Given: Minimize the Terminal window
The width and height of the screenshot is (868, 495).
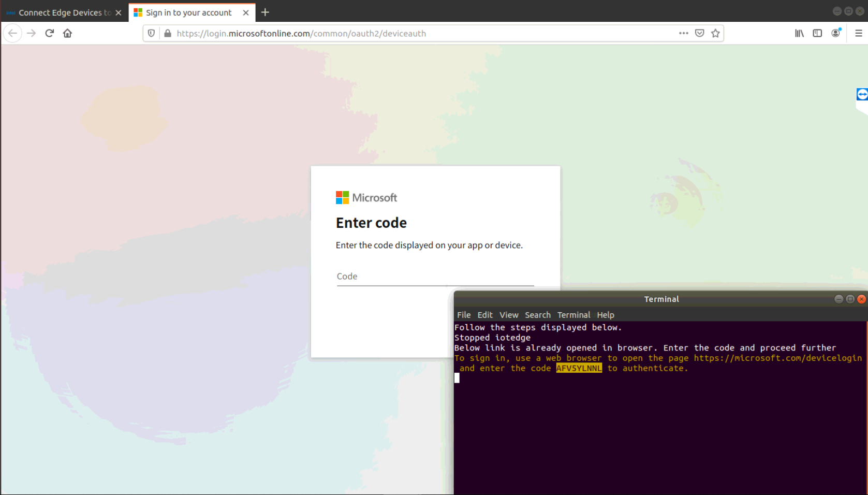Looking at the screenshot, I should click(838, 299).
